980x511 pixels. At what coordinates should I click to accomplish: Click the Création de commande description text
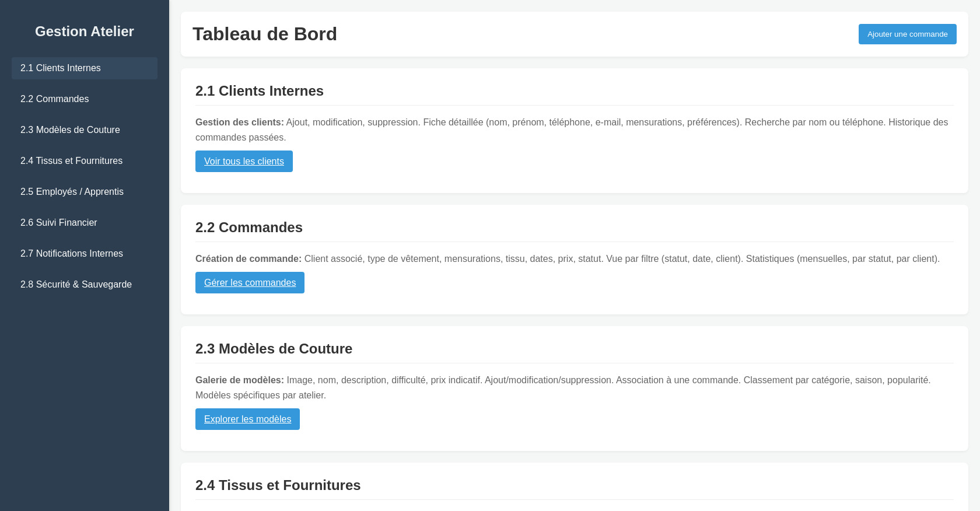pos(567,259)
